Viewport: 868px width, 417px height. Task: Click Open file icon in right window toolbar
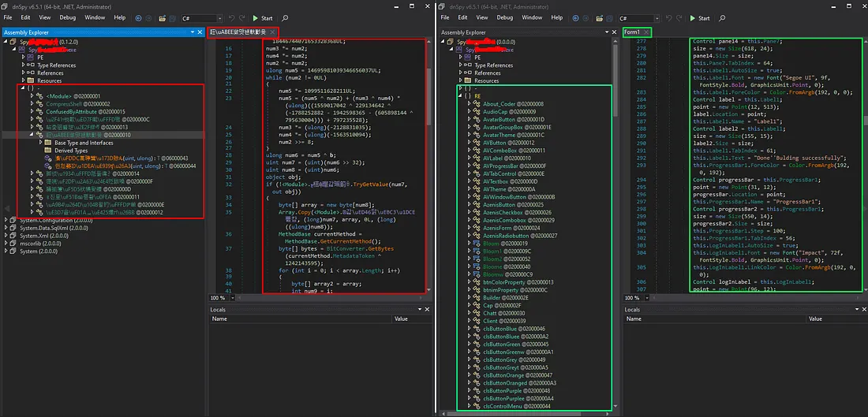click(x=600, y=18)
